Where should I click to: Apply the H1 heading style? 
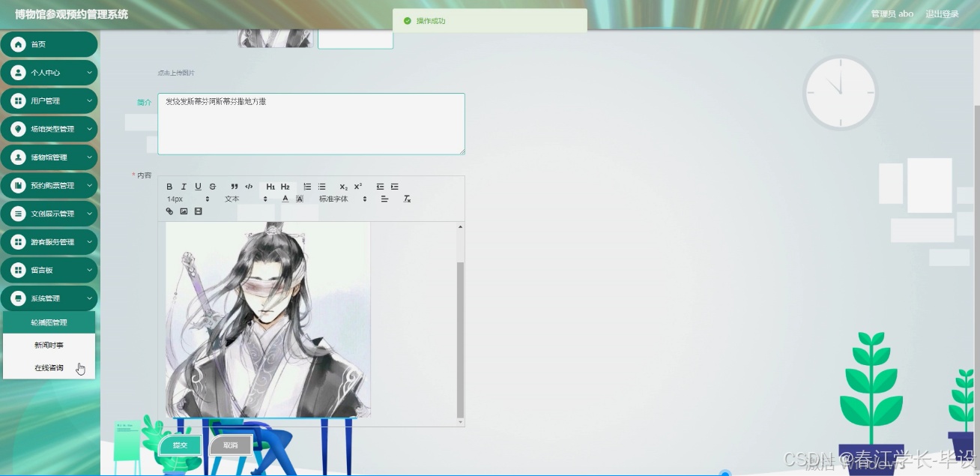pyautogui.click(x=270, y=187)
